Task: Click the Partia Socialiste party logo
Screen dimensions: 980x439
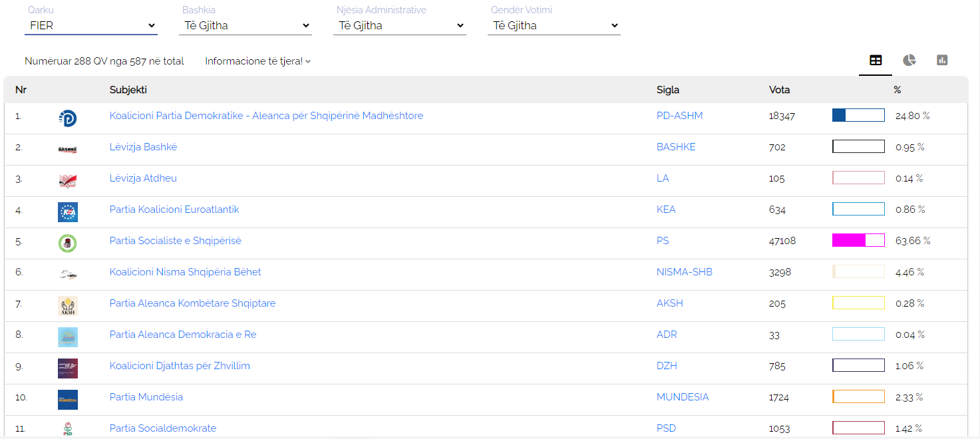Action: click(67, 243)
